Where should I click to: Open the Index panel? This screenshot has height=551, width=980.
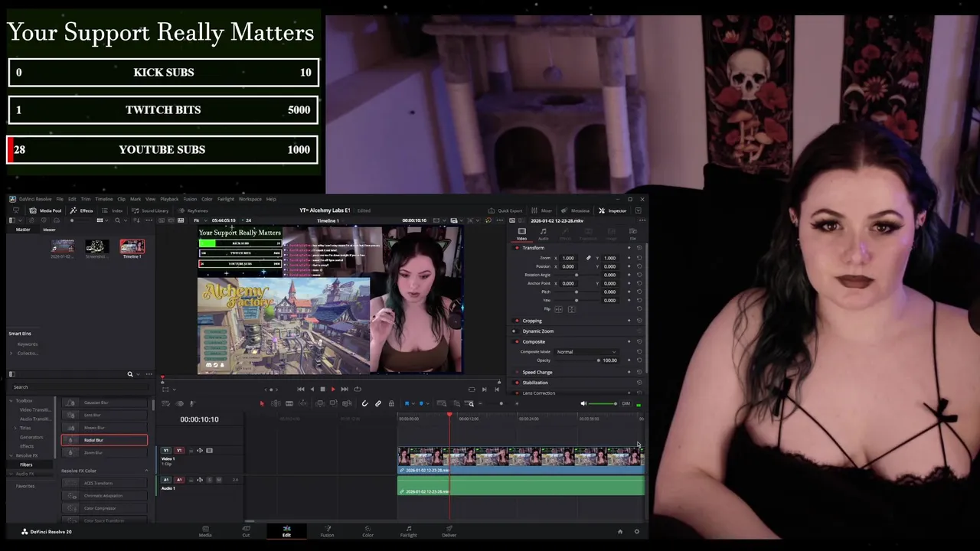(x=113, y=210)
